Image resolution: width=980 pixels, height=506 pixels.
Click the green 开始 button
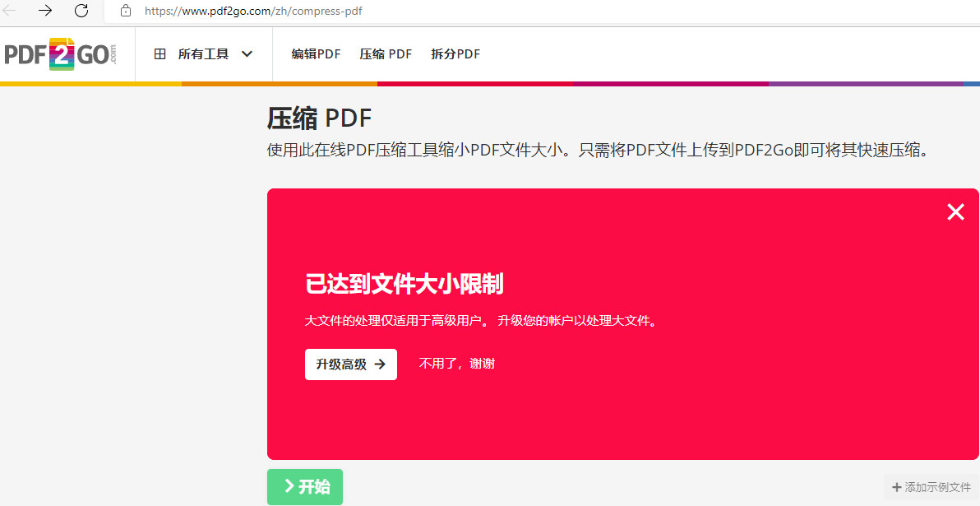[305, 486]
